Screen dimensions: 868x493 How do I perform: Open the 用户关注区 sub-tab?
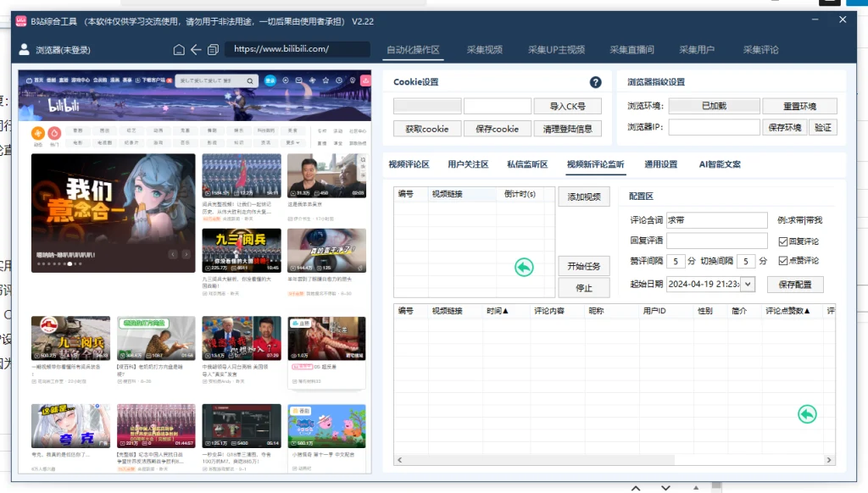tap(468, 164)
